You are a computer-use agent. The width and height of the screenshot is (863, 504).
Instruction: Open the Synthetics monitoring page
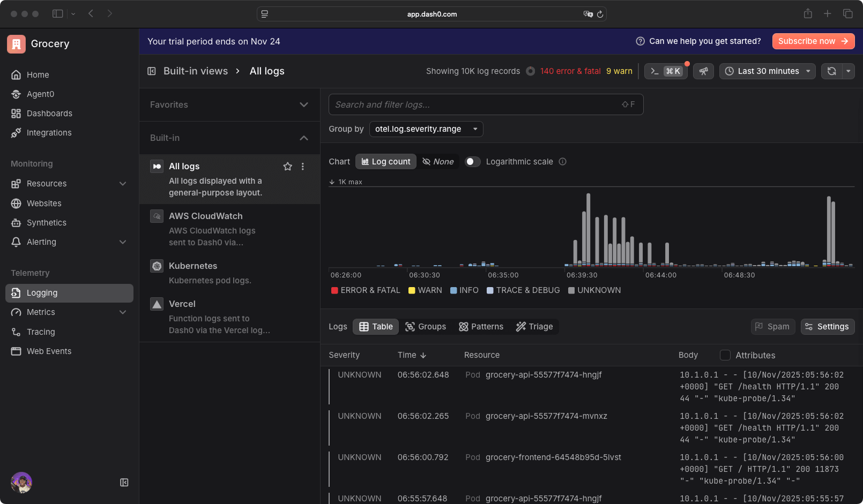46,222
